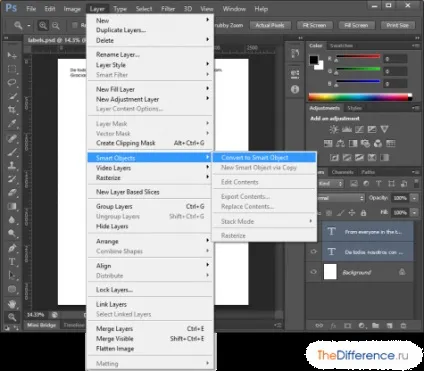Image resolution: width=424 pixels, height=371 pixels.
Task: Add a Color Balance adjustment
Action: tap(340, 144)
